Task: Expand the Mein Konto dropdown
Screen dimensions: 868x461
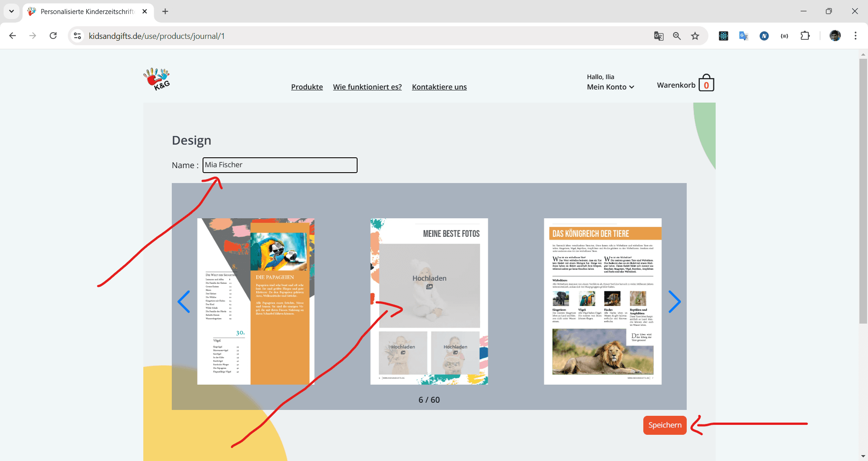Action: coord(610,87)
